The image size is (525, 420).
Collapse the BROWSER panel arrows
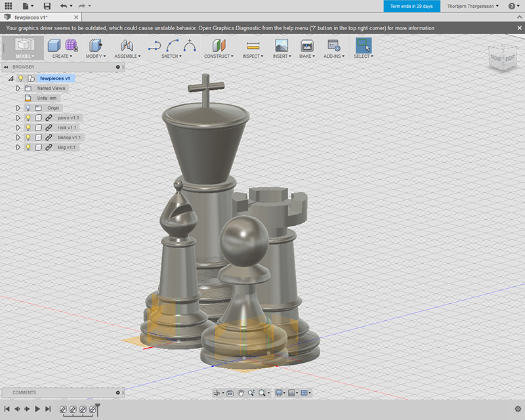tap(6, 67)
